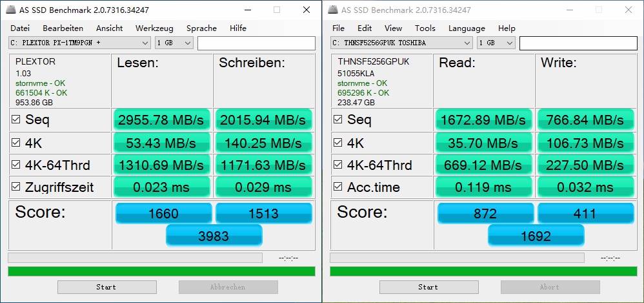Image resolution: width=644 pixels, height=303 pixels.
Task: Open the THNSF5256GPUK TOSHIBA drive dropdown
Action: tap(401, 43)
